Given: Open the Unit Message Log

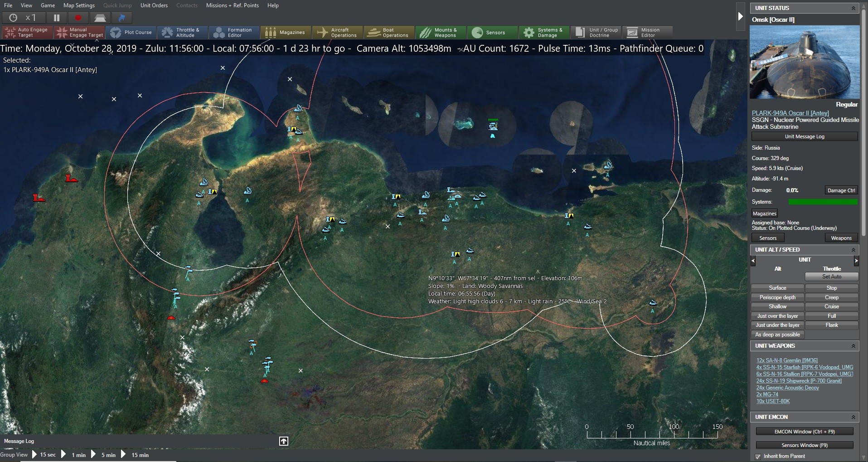Looking at the screenshot, I should [x=805, y=136].
